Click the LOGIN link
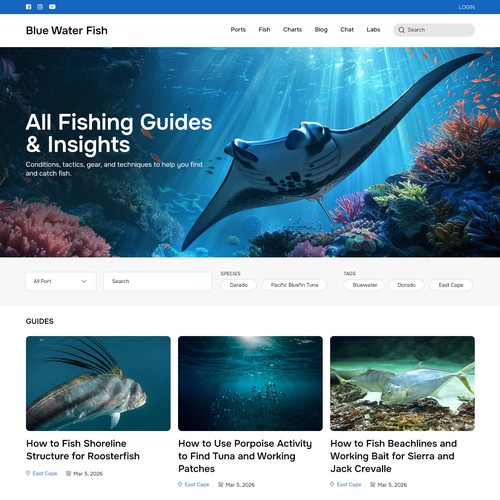 click(466, 7)
